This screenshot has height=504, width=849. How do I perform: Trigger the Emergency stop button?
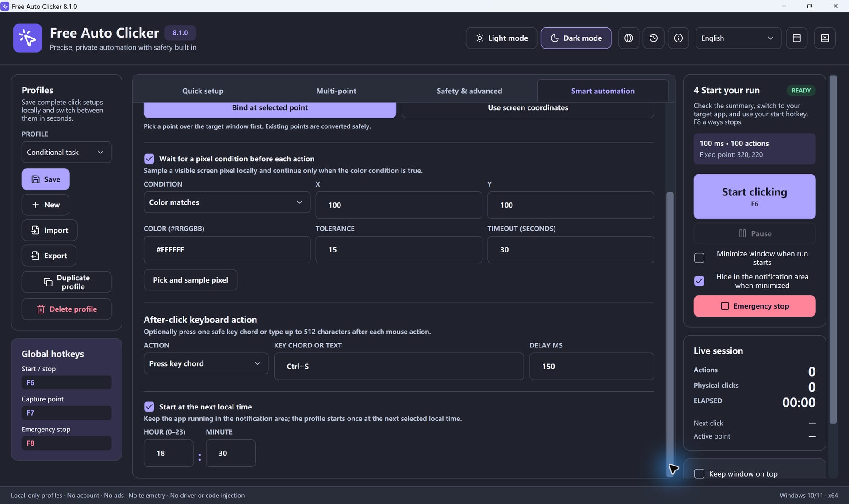tap(754, 306)
